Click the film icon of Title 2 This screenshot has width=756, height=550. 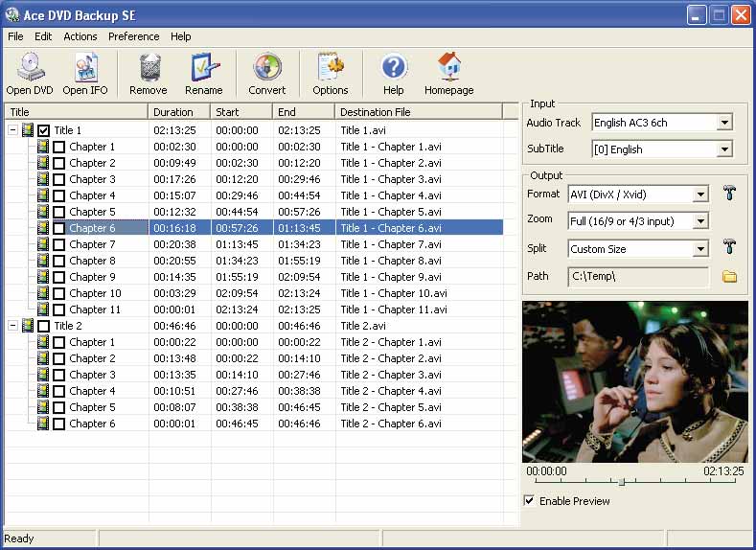tap(28, 326)
